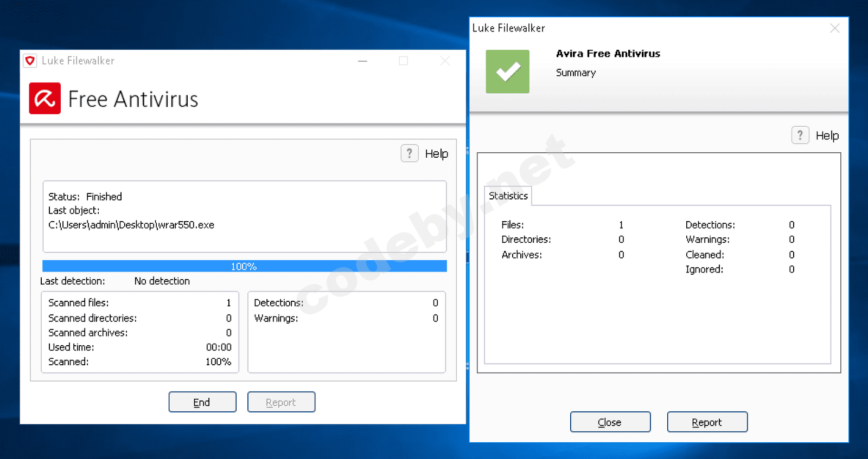
Task: Click 'No detection' value text
Action: pos(162,281)
